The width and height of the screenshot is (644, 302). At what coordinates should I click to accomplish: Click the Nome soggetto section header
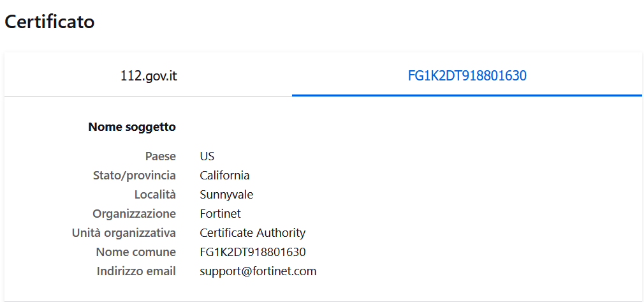132,127
